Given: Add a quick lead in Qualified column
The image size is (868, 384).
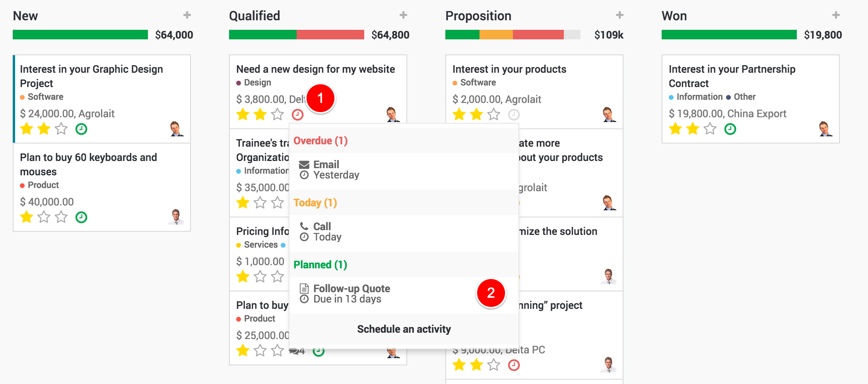Looking at the screenshot, I should tap(403, 15).
